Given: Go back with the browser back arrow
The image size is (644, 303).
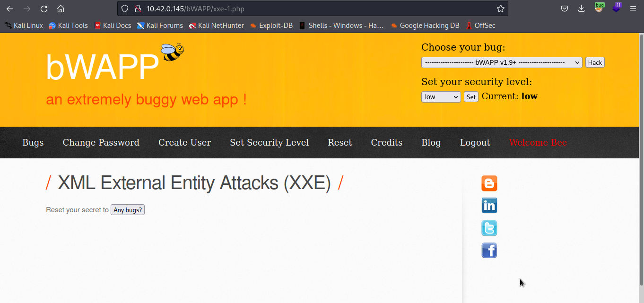Looking at the screenshot, I should [x=10, y=9].
